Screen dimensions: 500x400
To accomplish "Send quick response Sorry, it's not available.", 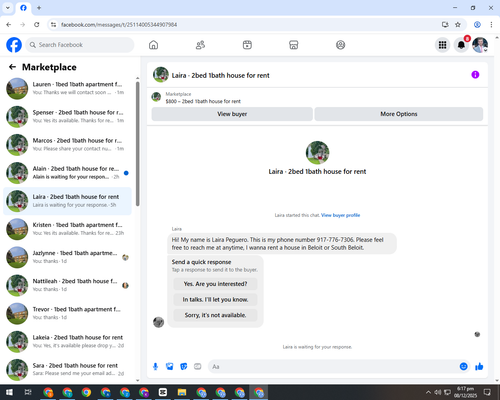I will [215, 315].
